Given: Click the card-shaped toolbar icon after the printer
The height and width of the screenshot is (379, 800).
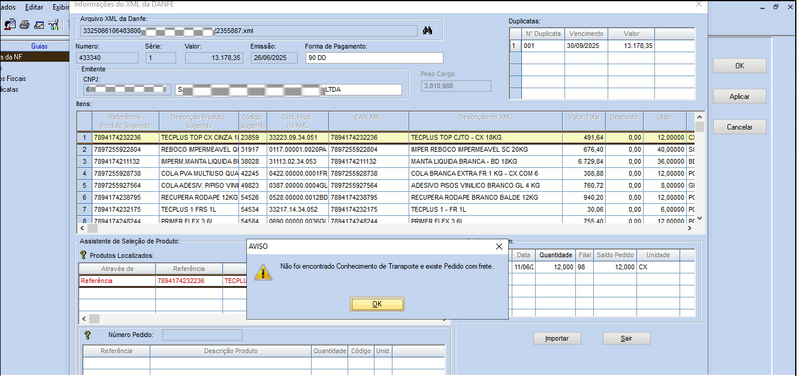Looking at the screenshot, I should click(39, 24).
